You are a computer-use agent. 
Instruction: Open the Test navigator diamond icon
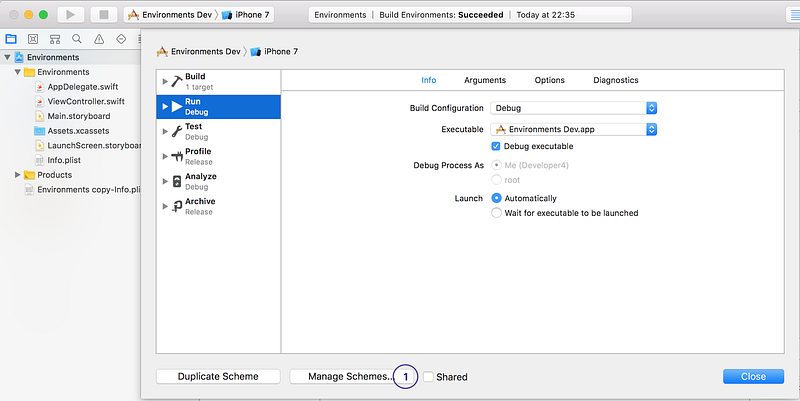pos(121,39)
